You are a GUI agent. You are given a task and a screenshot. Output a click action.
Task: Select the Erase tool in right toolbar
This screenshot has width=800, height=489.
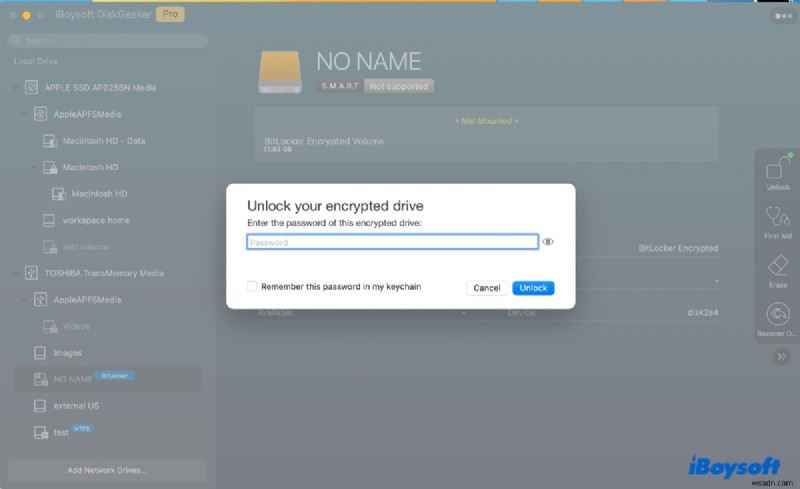(x=778, y=271)
